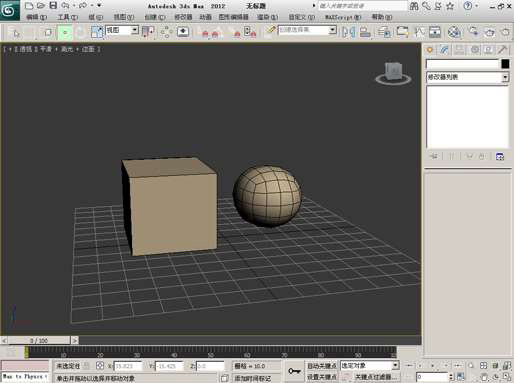Click Zoom Extents All Selected navigation icon
This screenshot has height=383, width=514.
tap(507, 366)
